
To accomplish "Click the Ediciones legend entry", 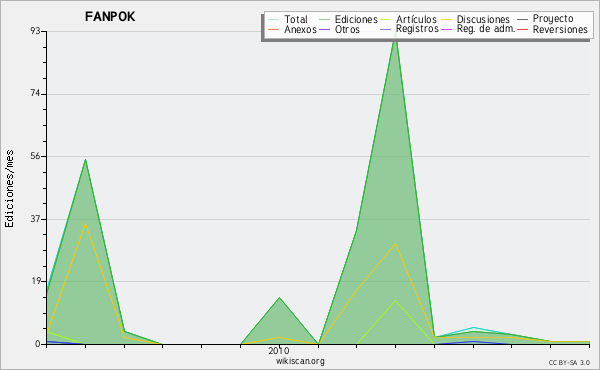I will pyautogui.click(x=348, y=19).
